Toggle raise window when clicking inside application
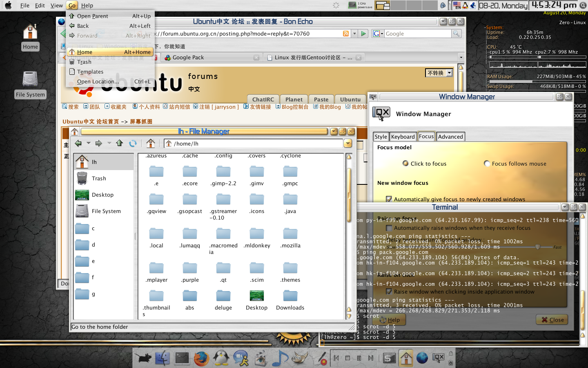The width and height of the screenshot is (588, 368). click(389, 292)
